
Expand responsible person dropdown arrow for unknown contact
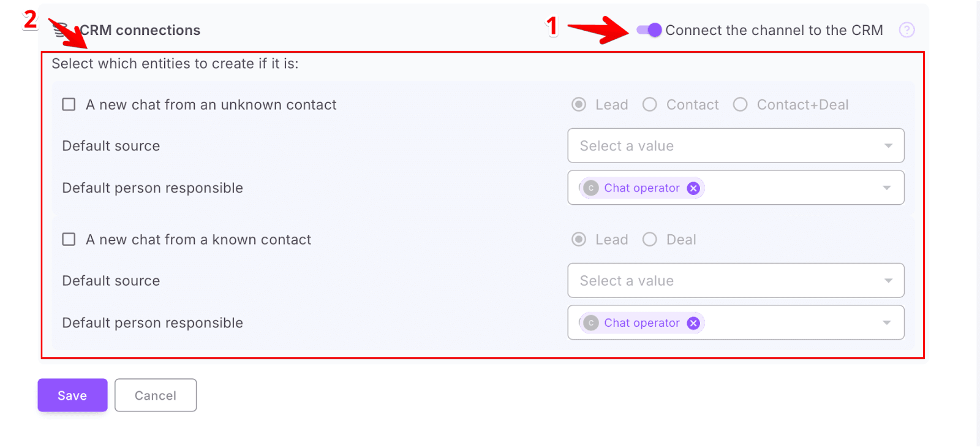pyautogui.click(x=887, y=188)
